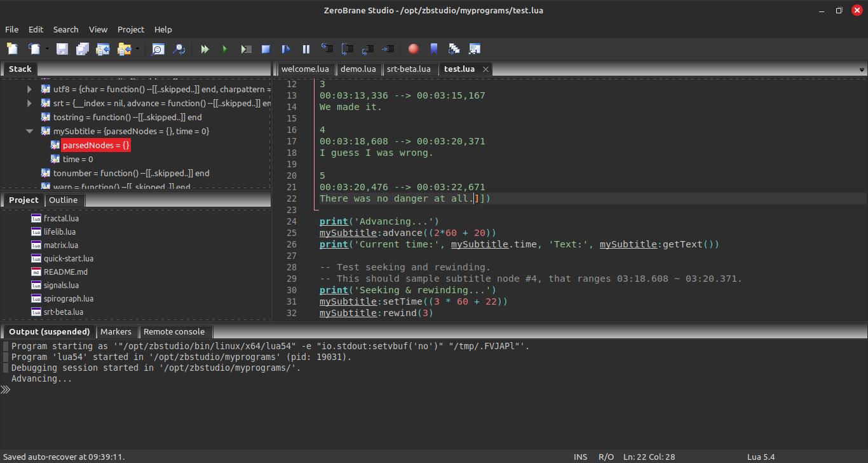Choose a project directory folder icon

(123, 48)
